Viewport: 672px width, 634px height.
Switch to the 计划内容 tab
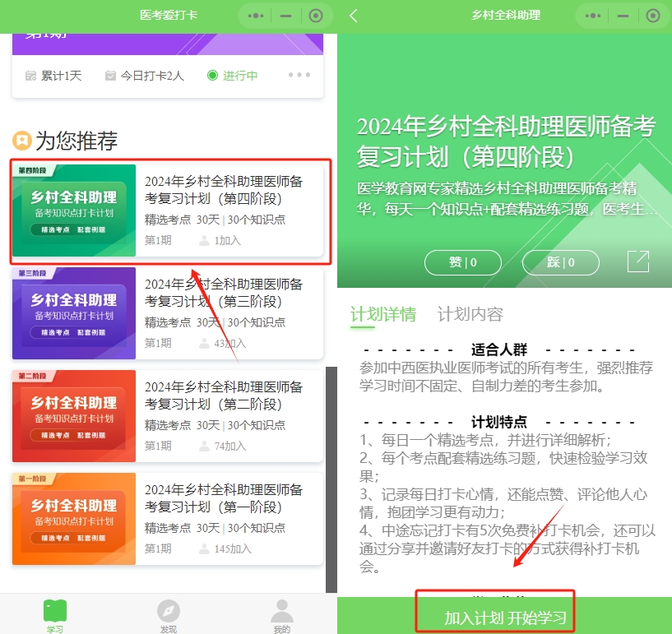(x=470, y=314)
